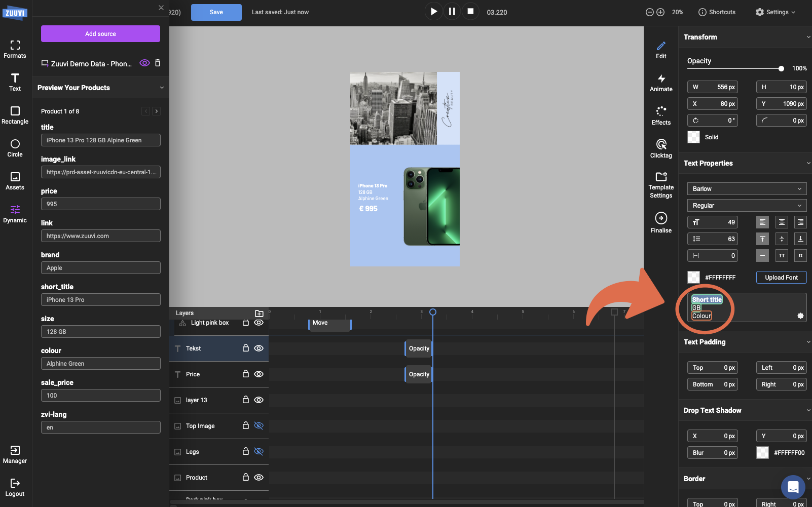Click the next product arrow
The width and height of the screenshot is (812, 507).
(157, 111)
